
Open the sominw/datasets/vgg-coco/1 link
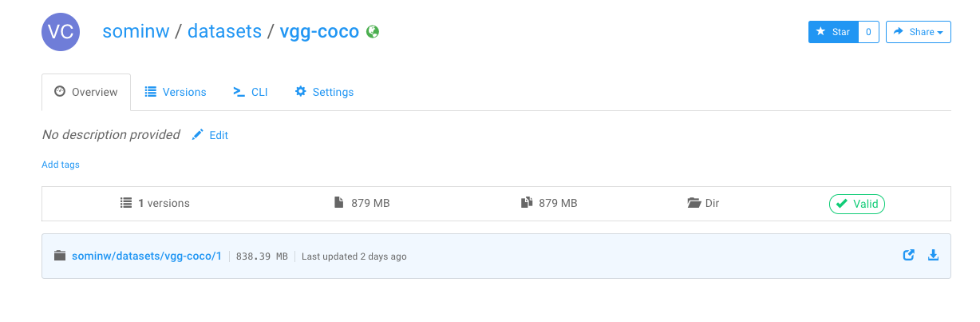[146, 256]
